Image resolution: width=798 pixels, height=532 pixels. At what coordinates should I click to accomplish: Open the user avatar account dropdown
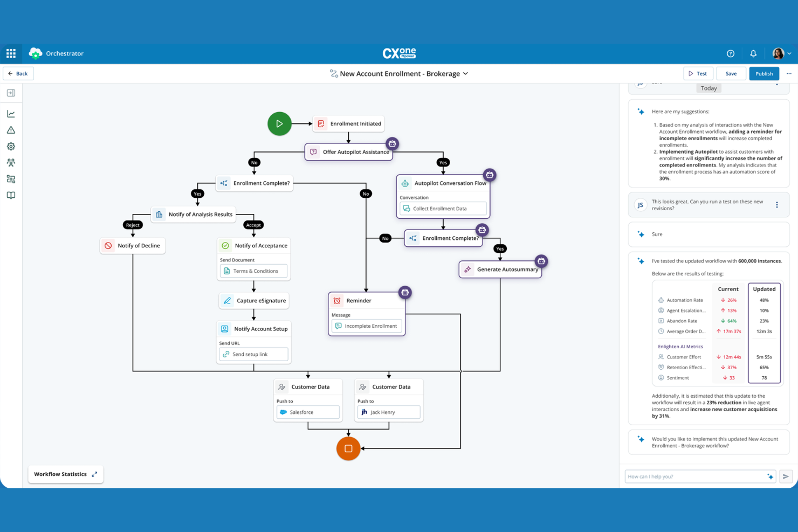click(x=782, y=53)
